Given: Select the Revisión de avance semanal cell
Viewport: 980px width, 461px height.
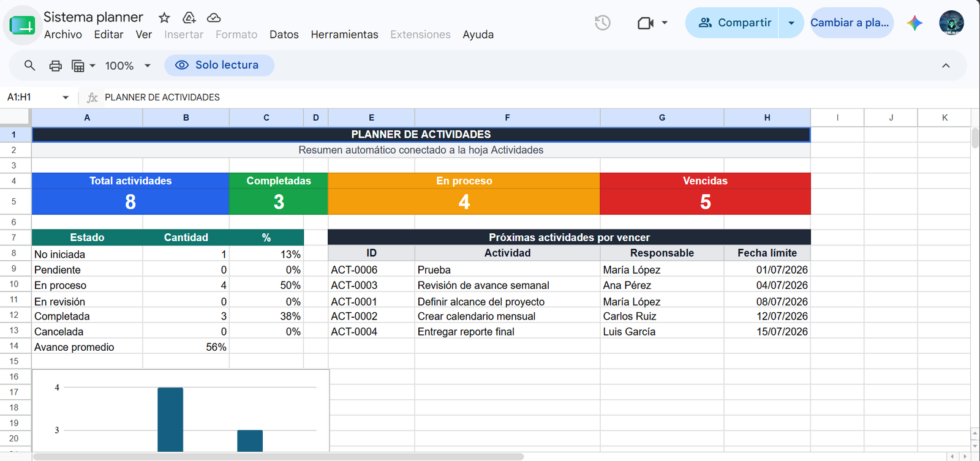Looking at the screenshot, I should (507, 285).
